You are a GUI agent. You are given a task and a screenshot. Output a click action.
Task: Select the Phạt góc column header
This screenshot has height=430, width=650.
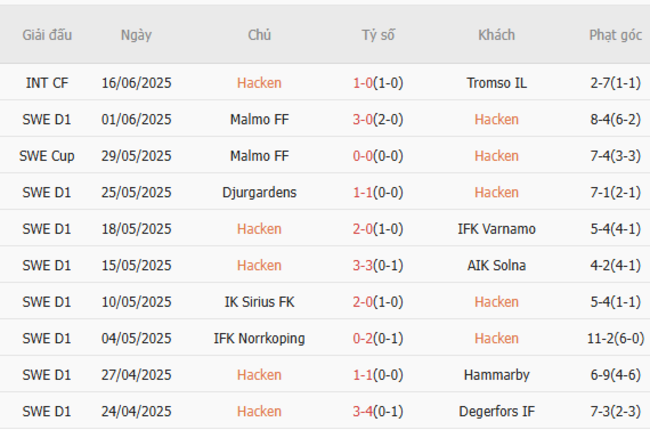click(615, 35)
